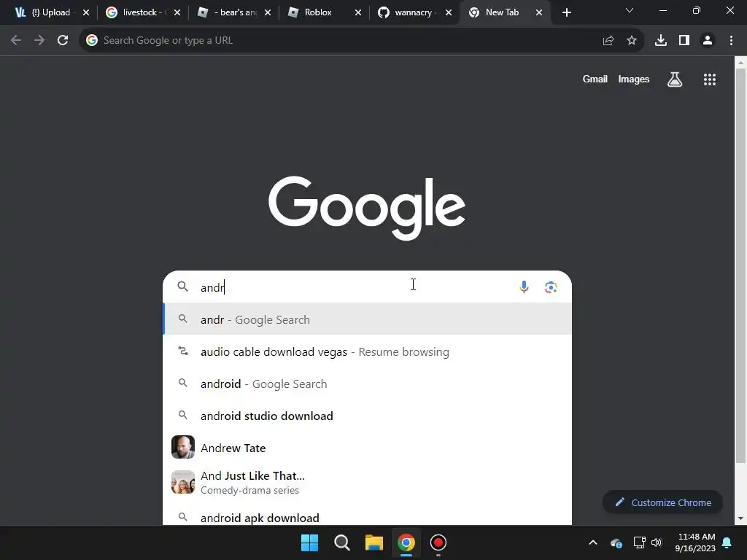747x560 pixels.
Task: Open Chrome three-dot menu
Action: 731,41
